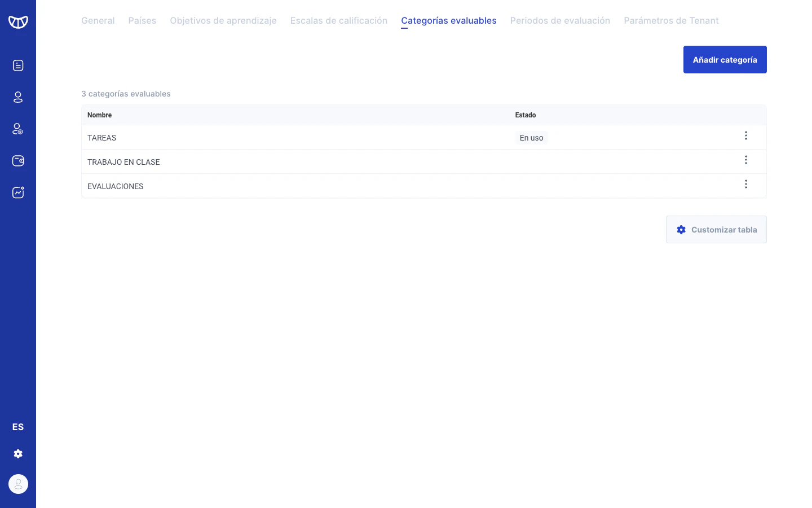Image resolution: width=812 pixels, height=508 pixels.
Task: Open settings gear in sidebar
Action: [18, 454]
